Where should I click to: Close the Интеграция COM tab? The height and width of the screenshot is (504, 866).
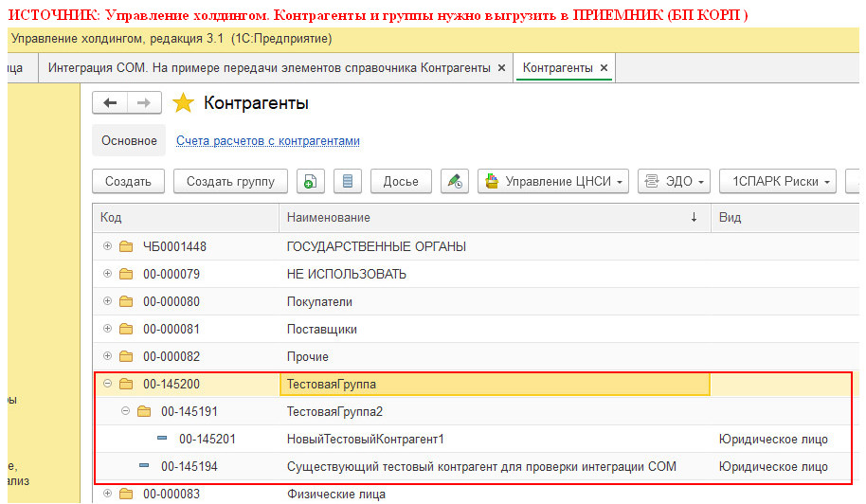click(501, 68)
